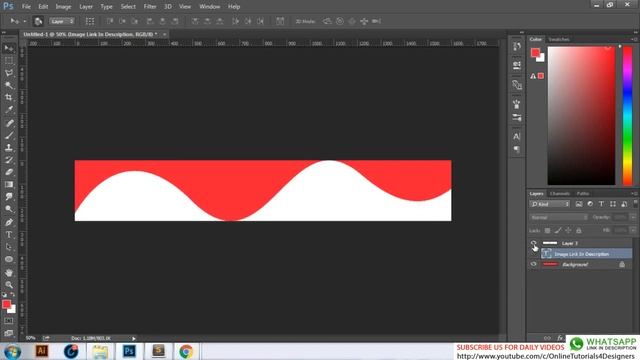
Task: Open the Fill slider dropdown arrow
Action: pyautogui.click(x=633, y=231)
